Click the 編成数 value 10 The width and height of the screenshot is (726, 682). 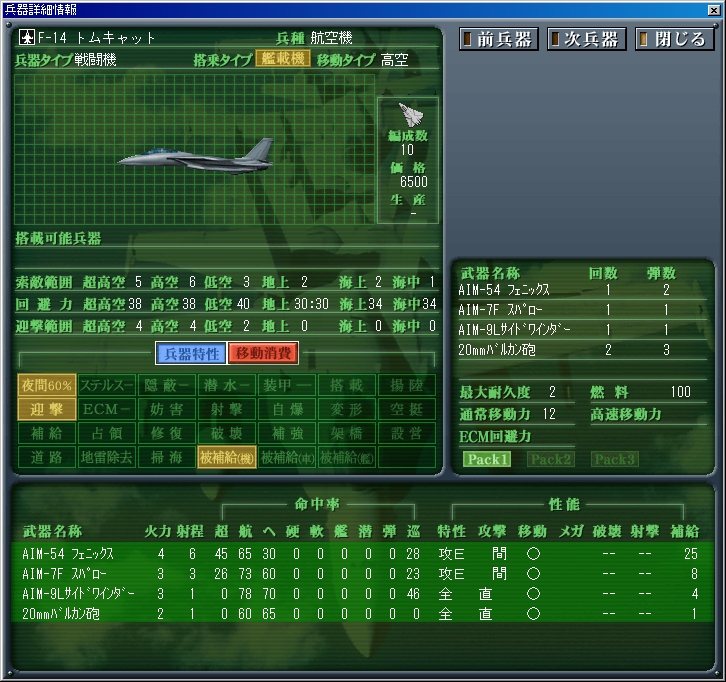[407, 150]
